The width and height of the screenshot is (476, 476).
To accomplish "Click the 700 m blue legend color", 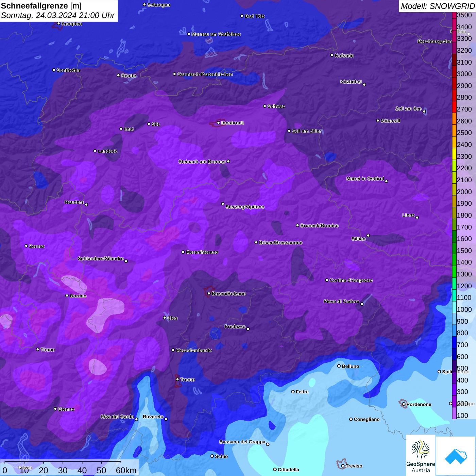I will 454,342.
